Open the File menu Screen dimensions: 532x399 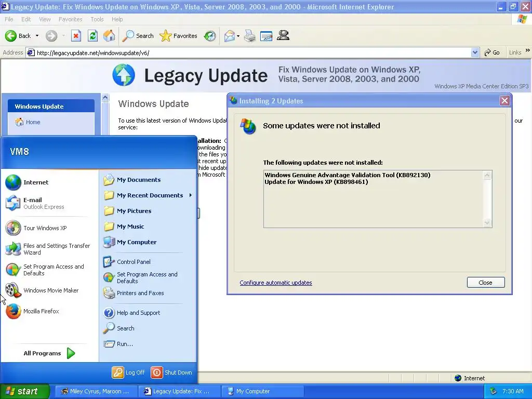[x=9, y=19]
